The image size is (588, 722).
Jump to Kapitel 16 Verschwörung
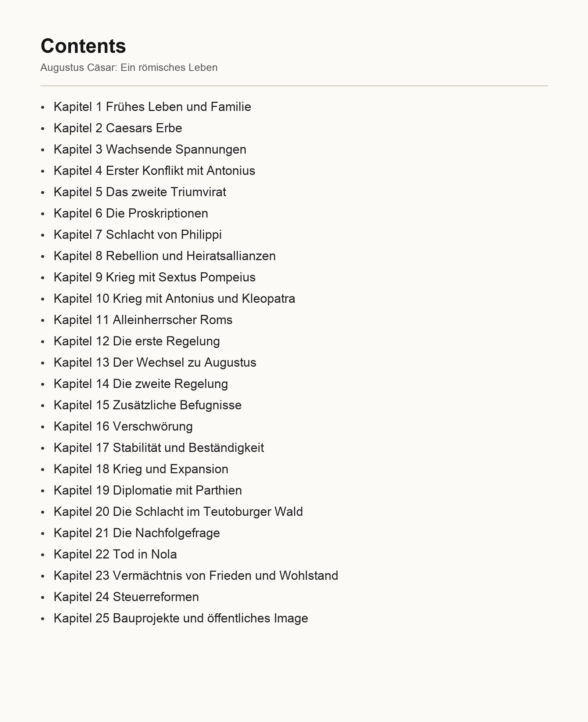(x=123, y=427)
